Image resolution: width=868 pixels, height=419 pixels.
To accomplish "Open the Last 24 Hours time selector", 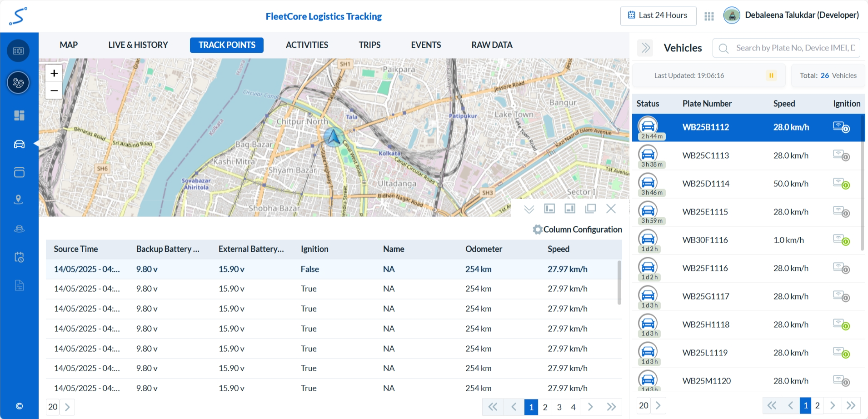I will tap(658, 15).
